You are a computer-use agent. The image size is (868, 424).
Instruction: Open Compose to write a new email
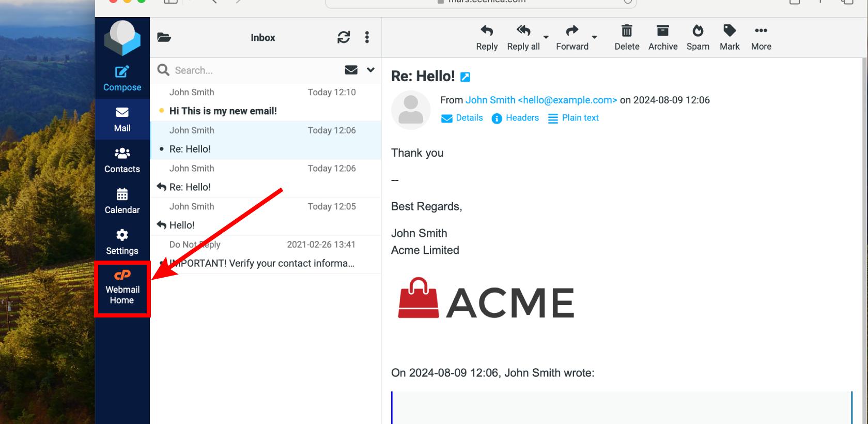click(x=122, y=79)
